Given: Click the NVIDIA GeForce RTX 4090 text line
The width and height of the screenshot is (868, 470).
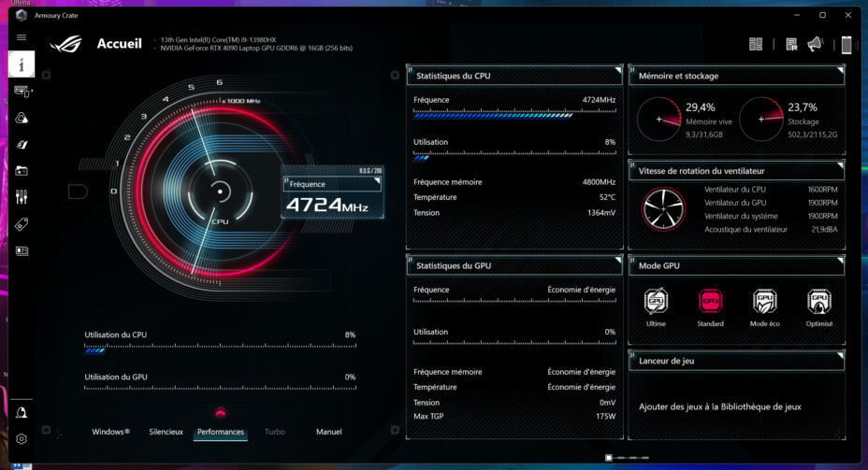Looking at the screenshot, I should coord(256,48).
